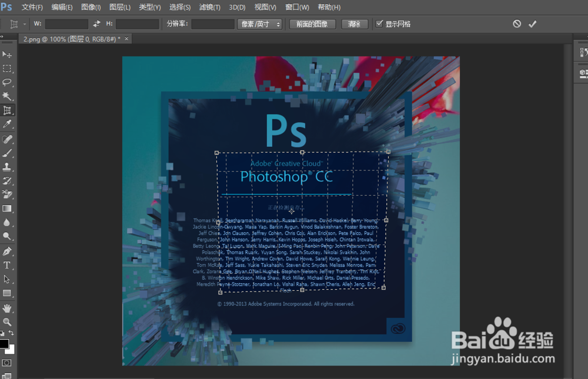Viewport: 588px width, 379px height.
Task: Select the Pen tool
Action: point(6,251)
